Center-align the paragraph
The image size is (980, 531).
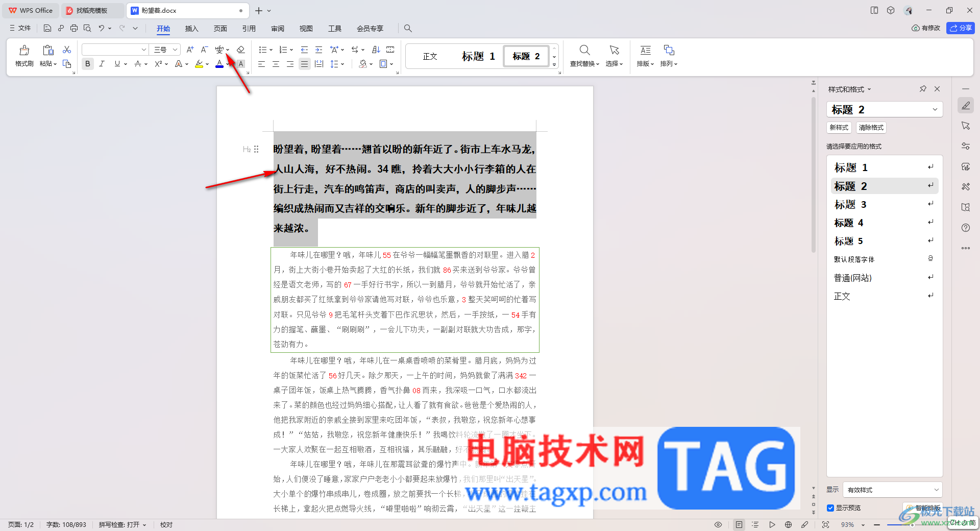(276, 64)
